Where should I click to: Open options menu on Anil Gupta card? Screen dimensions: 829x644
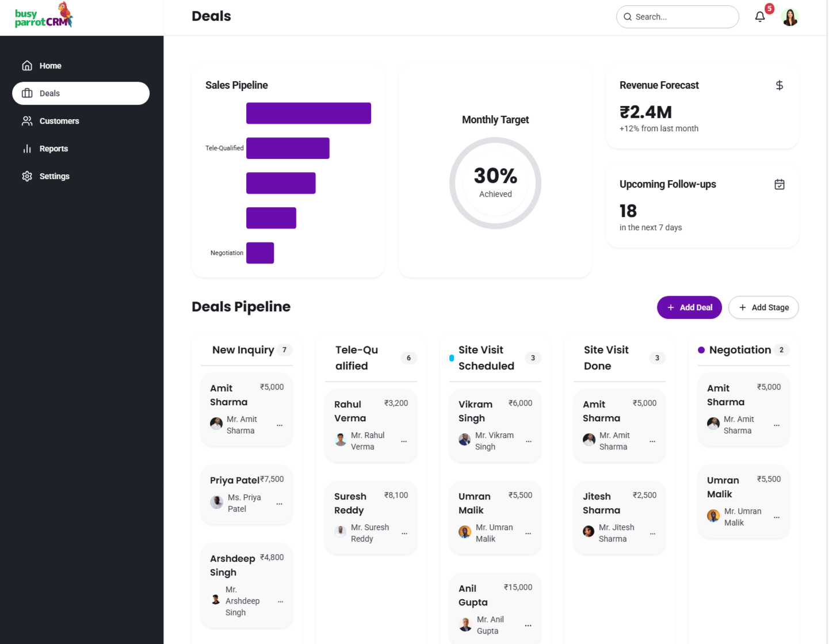point(528,626)
